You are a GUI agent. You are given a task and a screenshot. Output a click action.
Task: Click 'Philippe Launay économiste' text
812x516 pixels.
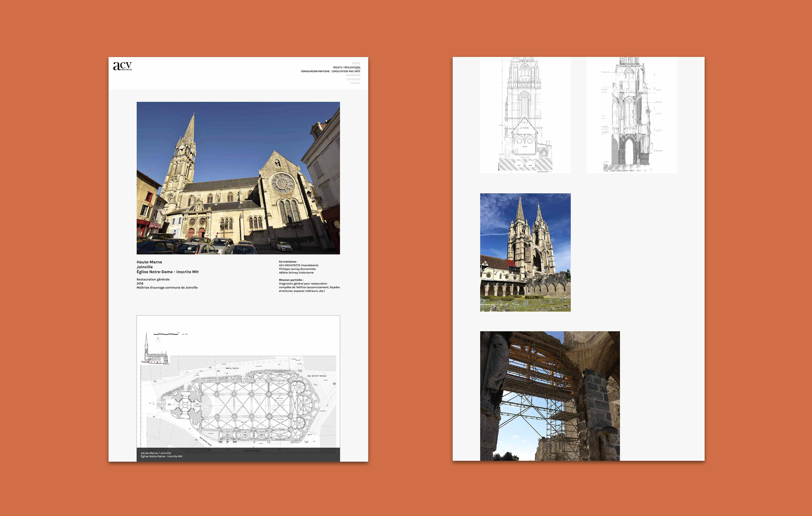(x=297, y=269)
